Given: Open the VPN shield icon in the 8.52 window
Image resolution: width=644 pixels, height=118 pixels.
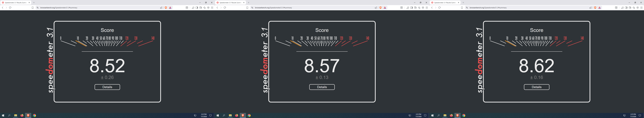Looking at the screenshot, I should (x=208, y=8).
